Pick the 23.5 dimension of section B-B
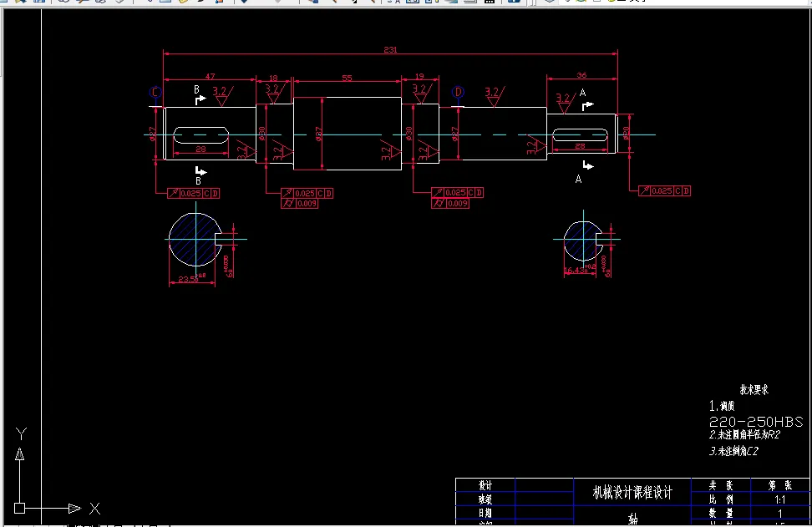The width and height of the screenshot is (812, 527). coord(190,279)
